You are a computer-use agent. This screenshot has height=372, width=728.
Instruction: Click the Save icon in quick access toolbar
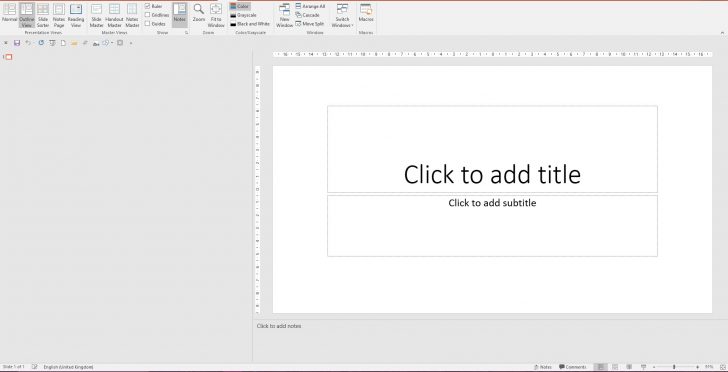pos(17,43)
